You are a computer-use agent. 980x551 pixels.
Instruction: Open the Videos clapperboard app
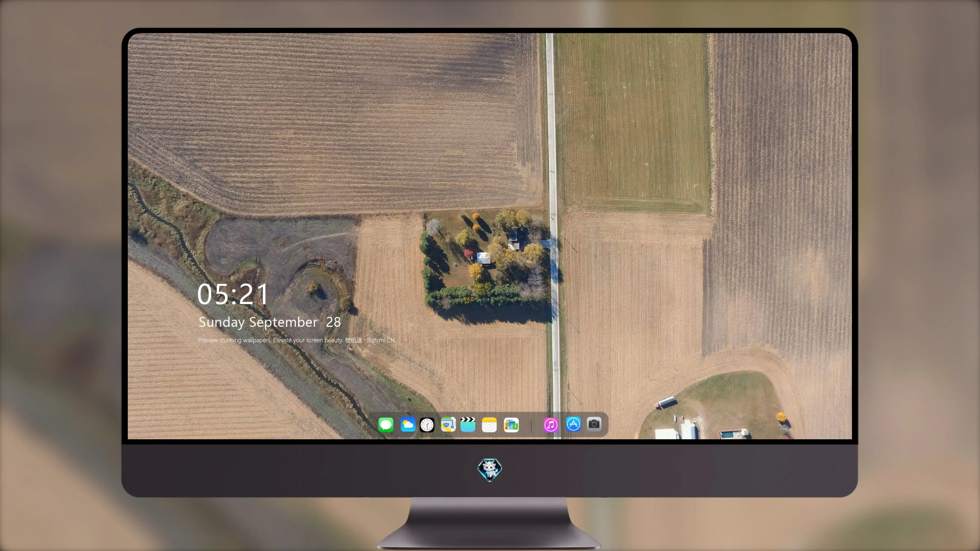point(468,424)
